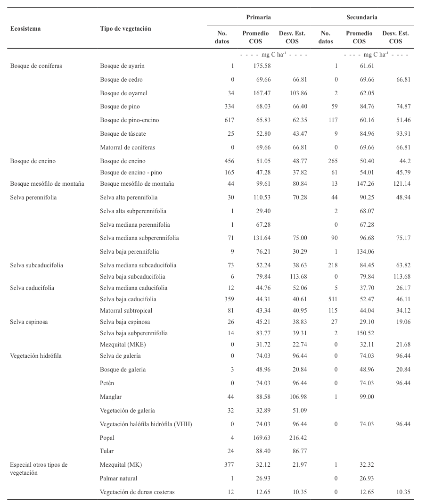The image size is (434, 504).
Task: Select the Petén row label
Action: click(107, 384)
